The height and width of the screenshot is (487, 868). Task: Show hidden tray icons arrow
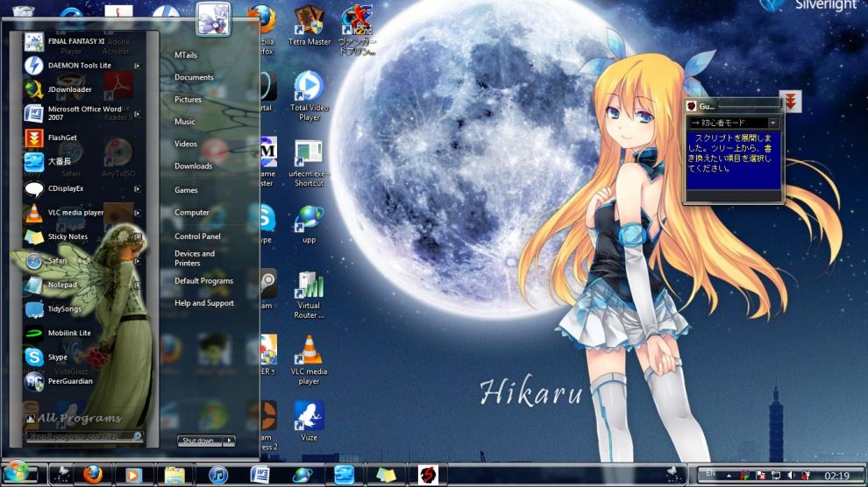(x=729, y=476)
